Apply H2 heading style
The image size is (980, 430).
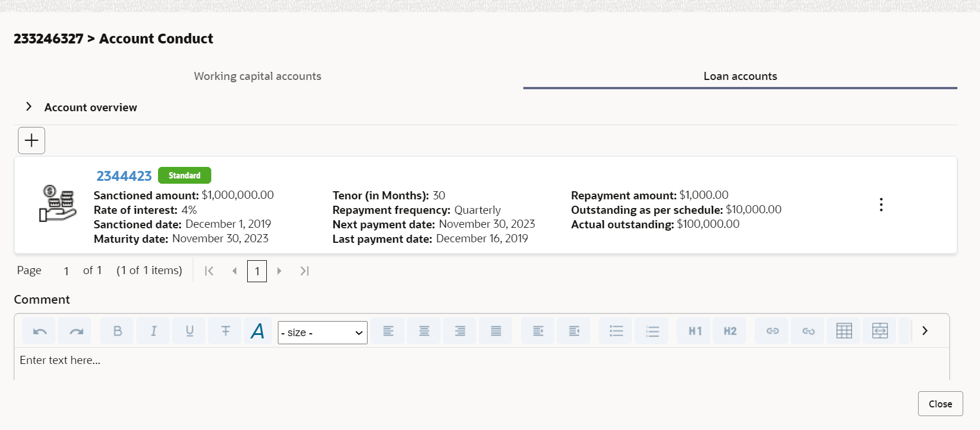point(730,331)
